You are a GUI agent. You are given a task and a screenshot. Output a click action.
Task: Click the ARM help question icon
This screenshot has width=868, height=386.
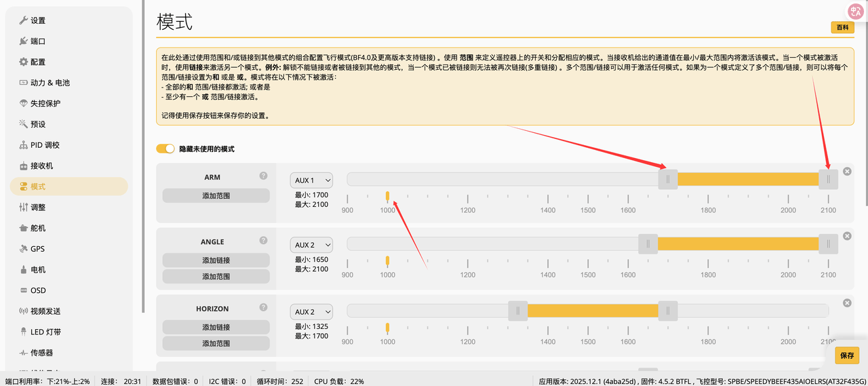[x=263, y=176]
